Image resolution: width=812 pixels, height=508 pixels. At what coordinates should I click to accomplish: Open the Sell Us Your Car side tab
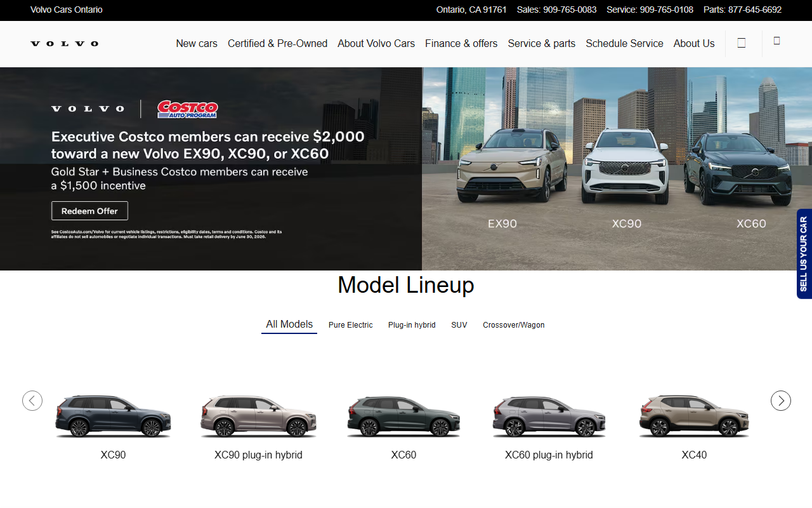coord(804,254)
